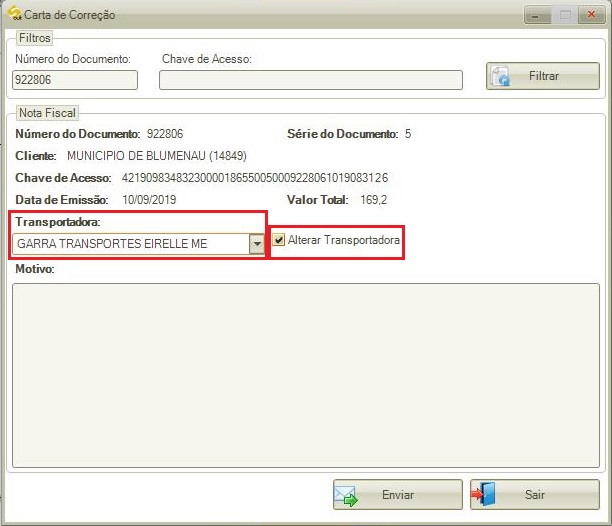Click the document search icon on Filtrar
The width and height of the screenshot is (612, 526).
point(501,76)
